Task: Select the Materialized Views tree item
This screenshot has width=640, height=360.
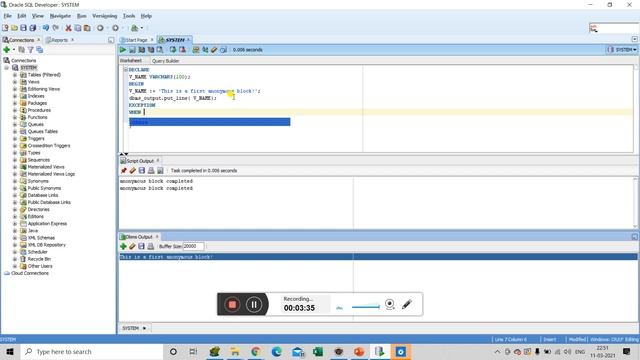Action: pos(46,167)
